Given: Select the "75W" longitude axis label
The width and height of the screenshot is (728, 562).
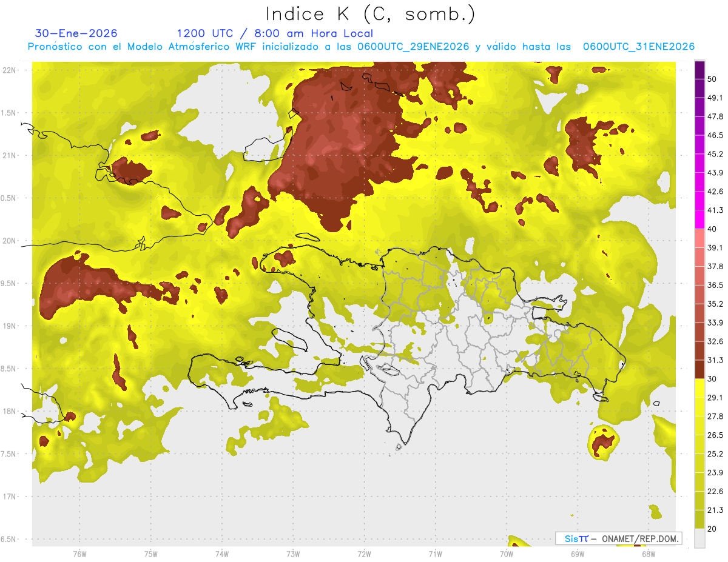Looking at the screenshot, I should tap(151, 554).
